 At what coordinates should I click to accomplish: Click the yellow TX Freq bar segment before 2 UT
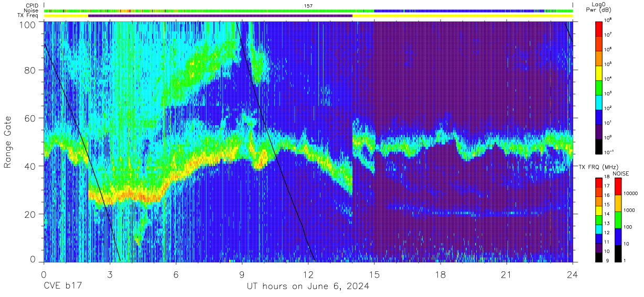(66, 16)
